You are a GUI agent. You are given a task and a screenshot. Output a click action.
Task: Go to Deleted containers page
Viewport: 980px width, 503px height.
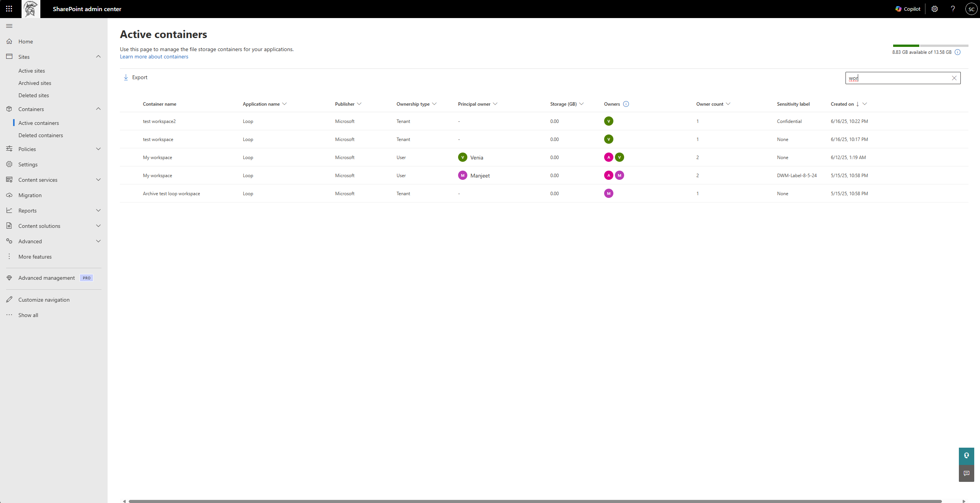point(41,135)
